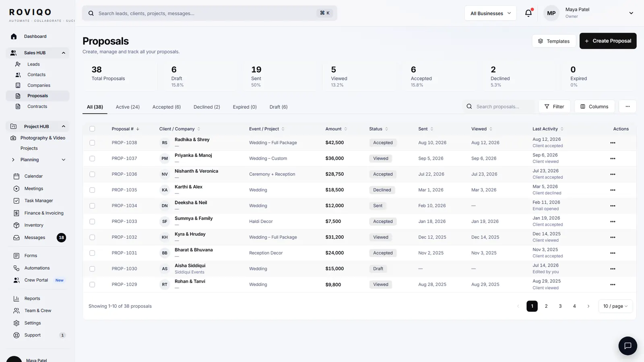
Task: Collapse the Project HUB section
Action: (x=63, y=126)
